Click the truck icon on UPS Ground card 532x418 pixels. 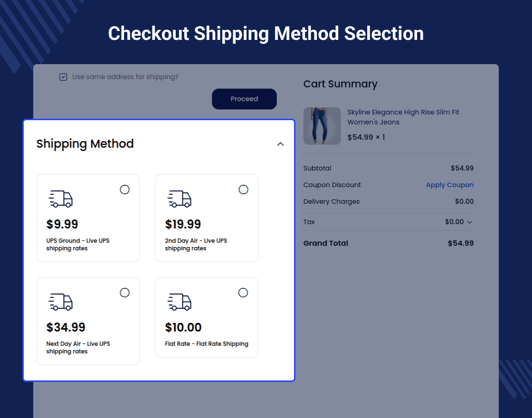tap(61, 199)
